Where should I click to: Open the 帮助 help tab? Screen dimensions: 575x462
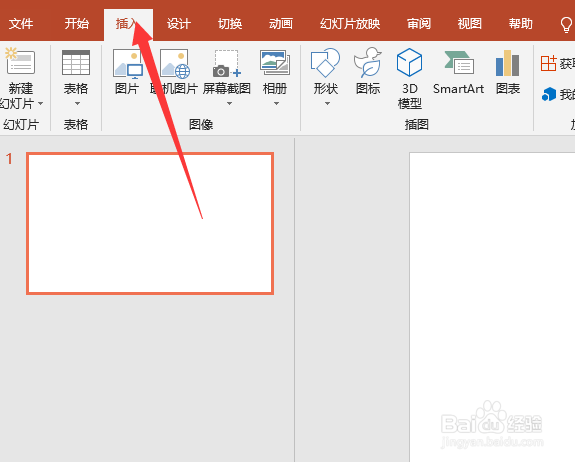point(520,24)
